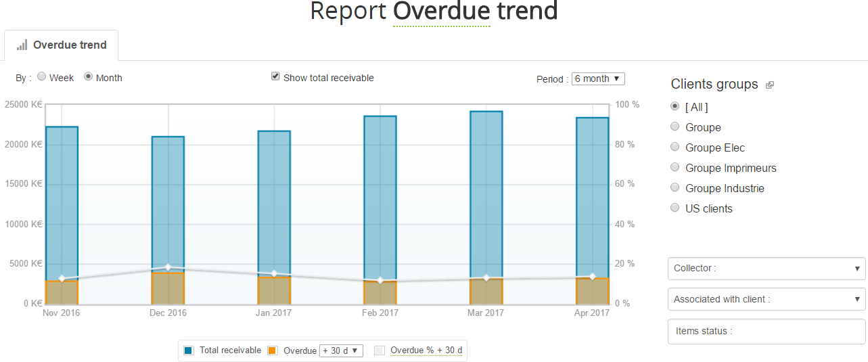Select the Week radio button
Image resolution: width=868 pixels, height=362 pixels.
(x=42, y=77)
